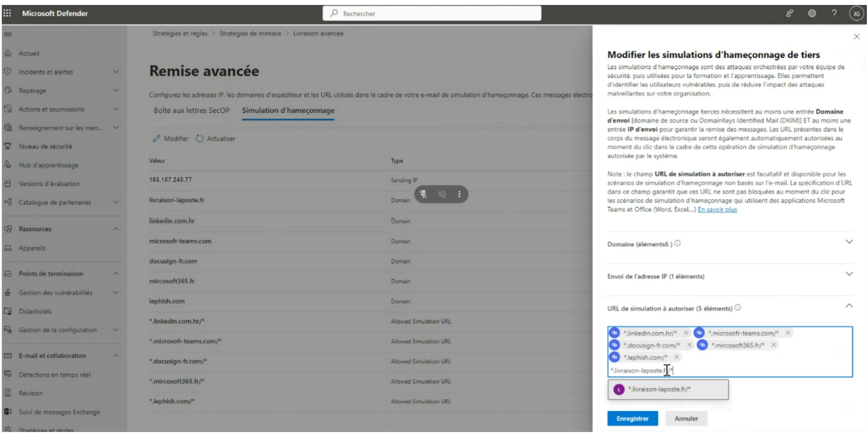Expand Incidents et alertes in sidebar
Image resolution: width=868 pixels, height=437 pixels.
[116, 72]
